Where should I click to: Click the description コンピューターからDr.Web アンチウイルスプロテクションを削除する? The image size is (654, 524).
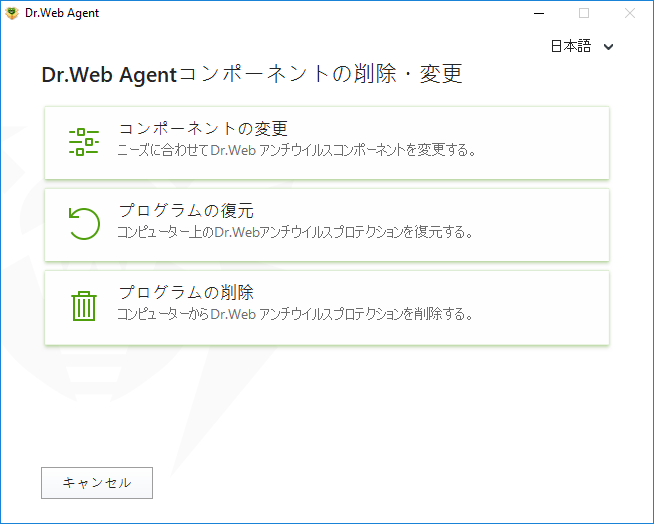(295, 313)
